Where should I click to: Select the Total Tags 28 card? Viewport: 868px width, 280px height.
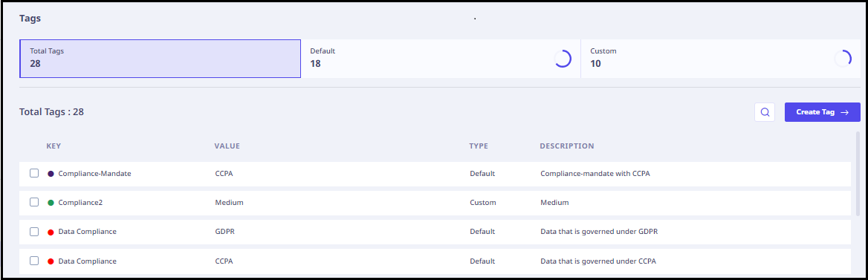pyautogui.click(x=160, y=59)
